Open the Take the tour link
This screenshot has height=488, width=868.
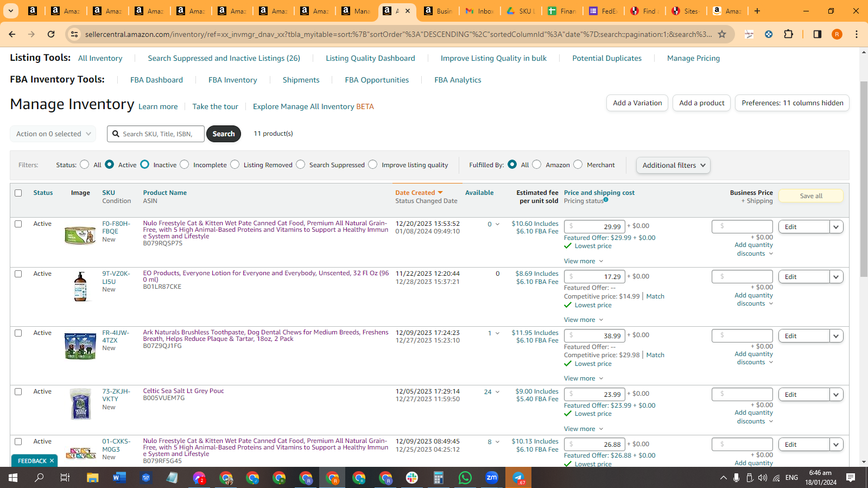215,106
